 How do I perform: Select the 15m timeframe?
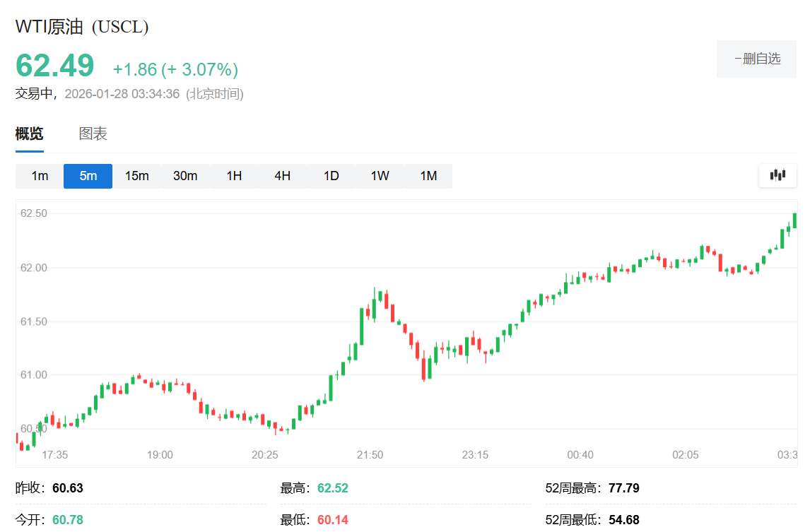pyautogui.click(x=136, y=176)
